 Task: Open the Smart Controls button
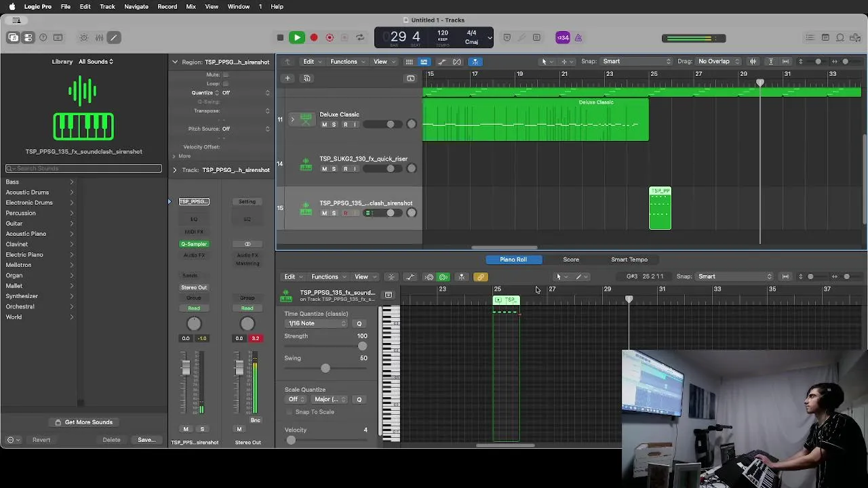pyautogui.click(x=84, y=38)
